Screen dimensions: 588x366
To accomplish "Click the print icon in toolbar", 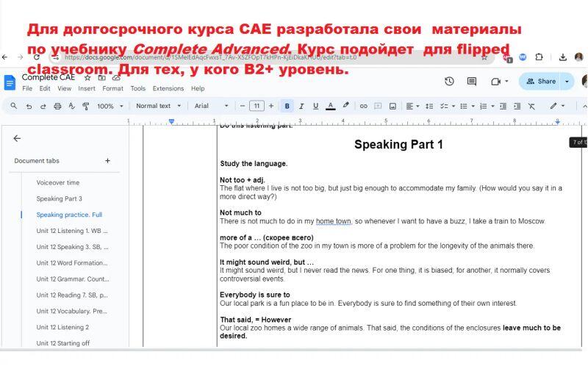I will [58, 106].
